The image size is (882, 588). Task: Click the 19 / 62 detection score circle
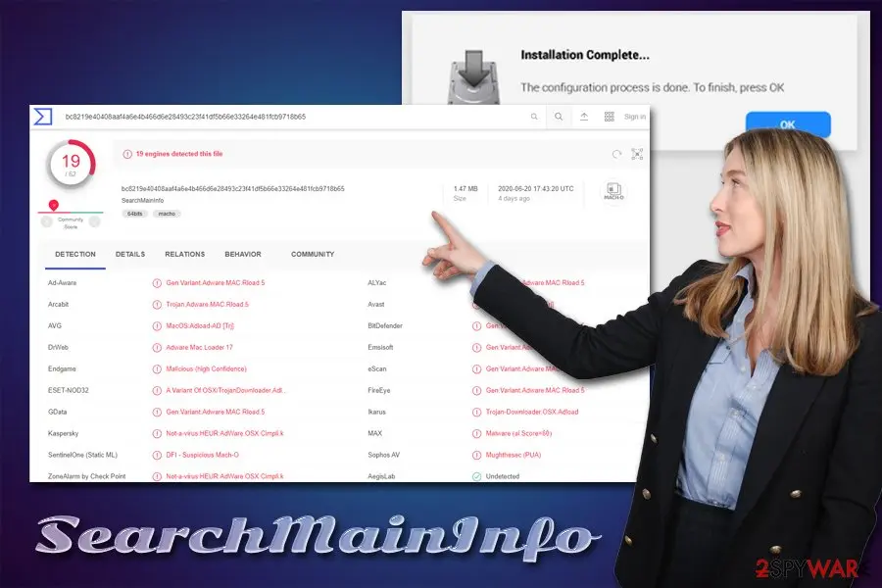click(71, 165)
